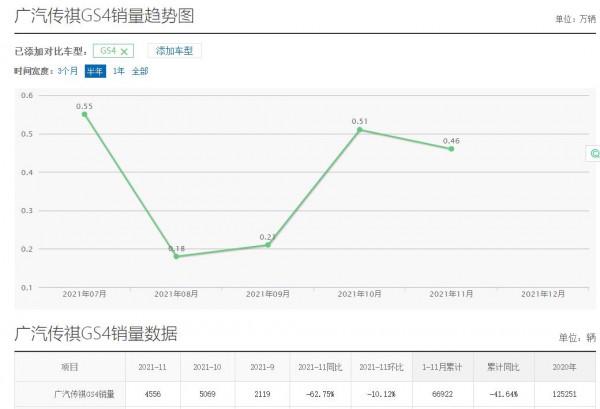Screen dimensions: 600x409
Task: Click the 2020年 column header
Action: 564,367
